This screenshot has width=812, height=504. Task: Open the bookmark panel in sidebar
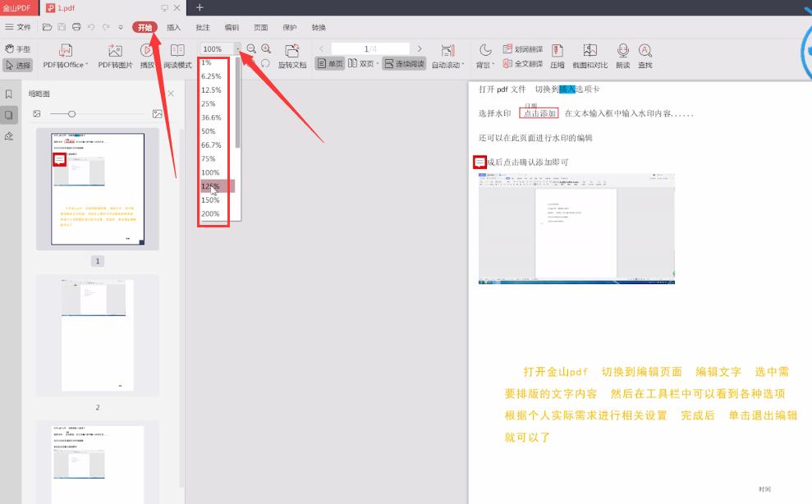point(9,94)
